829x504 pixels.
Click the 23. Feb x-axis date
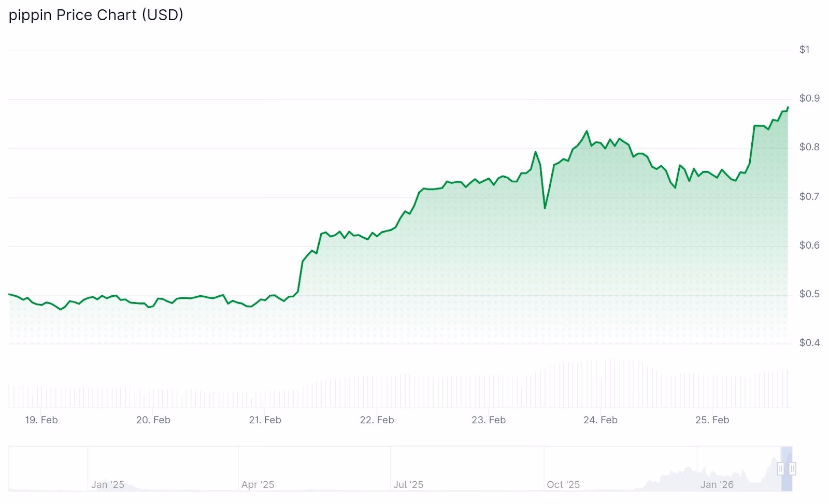(489, 420)
